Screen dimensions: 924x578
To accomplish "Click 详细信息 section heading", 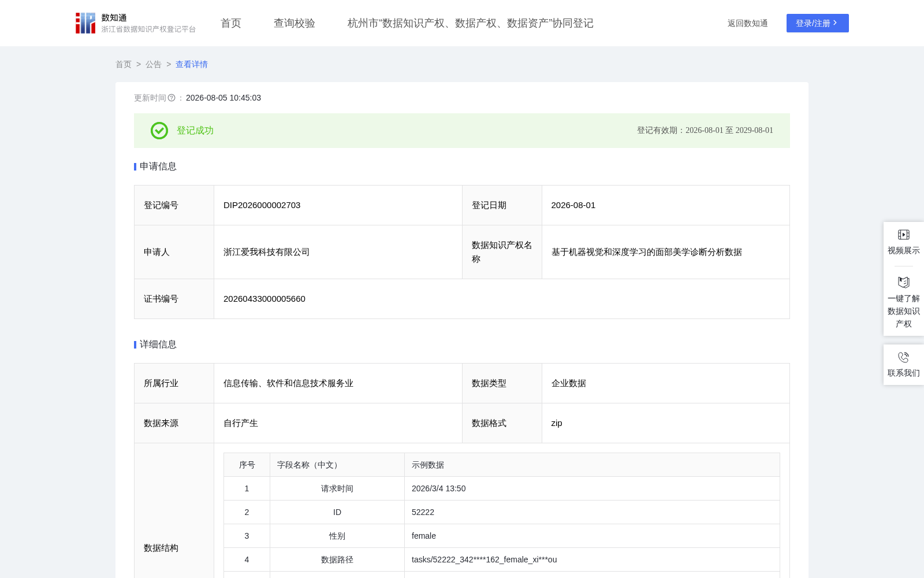I will (x=158, y=344).
